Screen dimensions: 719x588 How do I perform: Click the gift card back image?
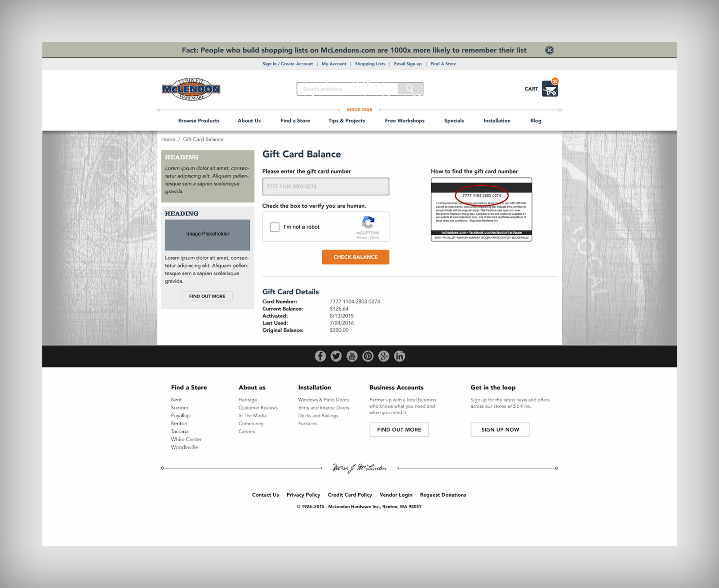click(x=481, y=209)
